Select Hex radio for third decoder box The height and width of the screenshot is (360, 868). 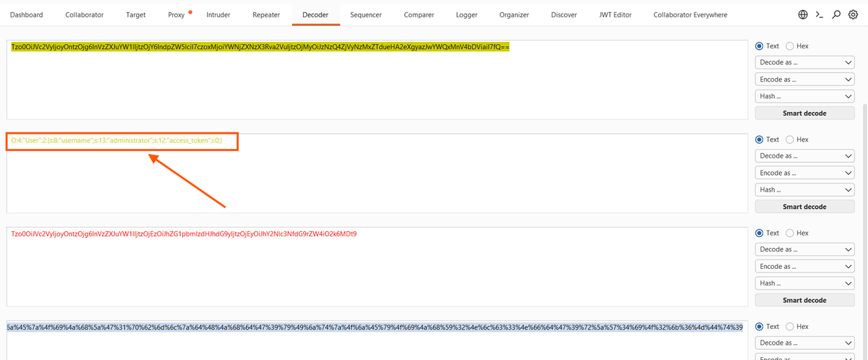(x=790, y=233)
